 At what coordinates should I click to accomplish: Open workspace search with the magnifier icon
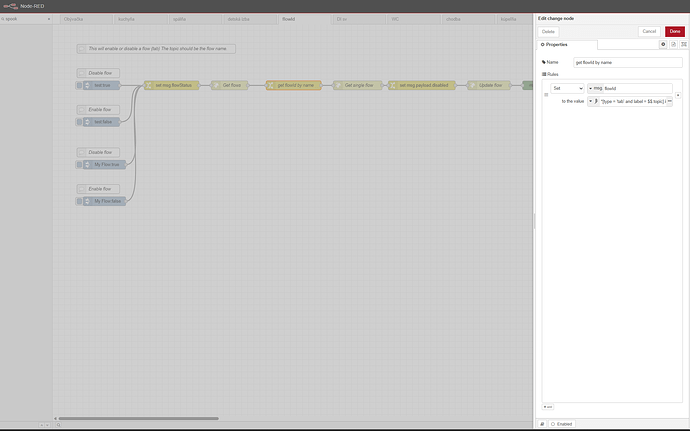[x=58, y=425]
